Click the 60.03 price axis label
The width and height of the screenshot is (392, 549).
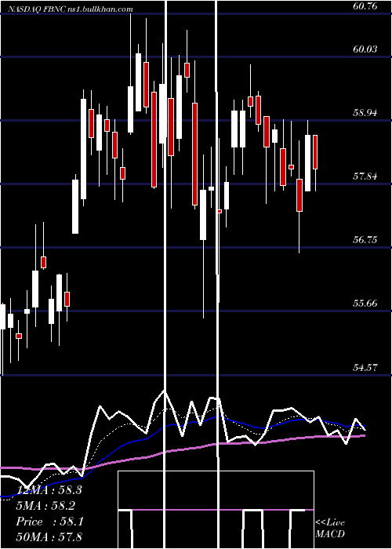click(x=365, y=49)
